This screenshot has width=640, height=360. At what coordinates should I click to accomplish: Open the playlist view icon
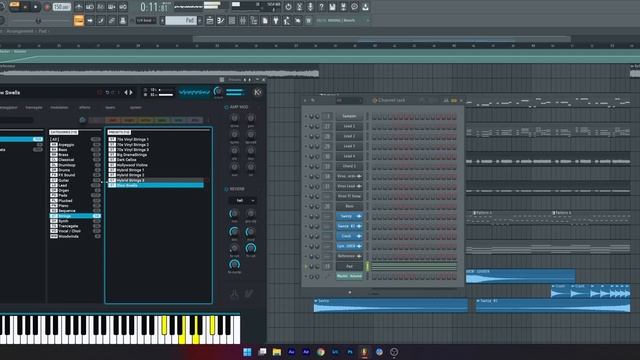(x=210, y=20)
